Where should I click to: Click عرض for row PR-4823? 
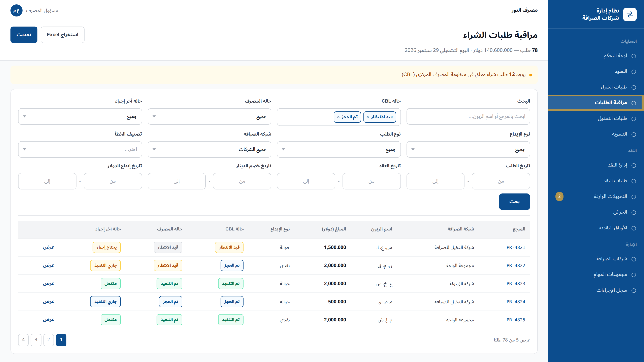(x=49, y=284)
